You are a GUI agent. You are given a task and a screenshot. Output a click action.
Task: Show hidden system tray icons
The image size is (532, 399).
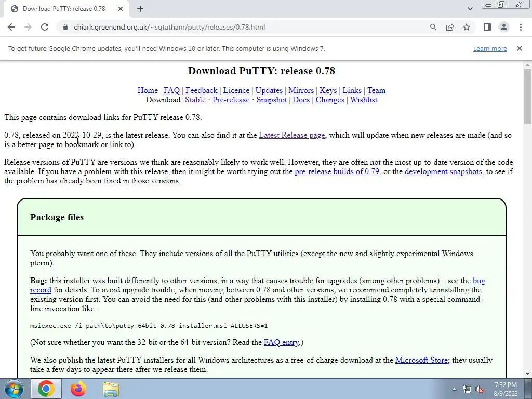coord(454,390)
